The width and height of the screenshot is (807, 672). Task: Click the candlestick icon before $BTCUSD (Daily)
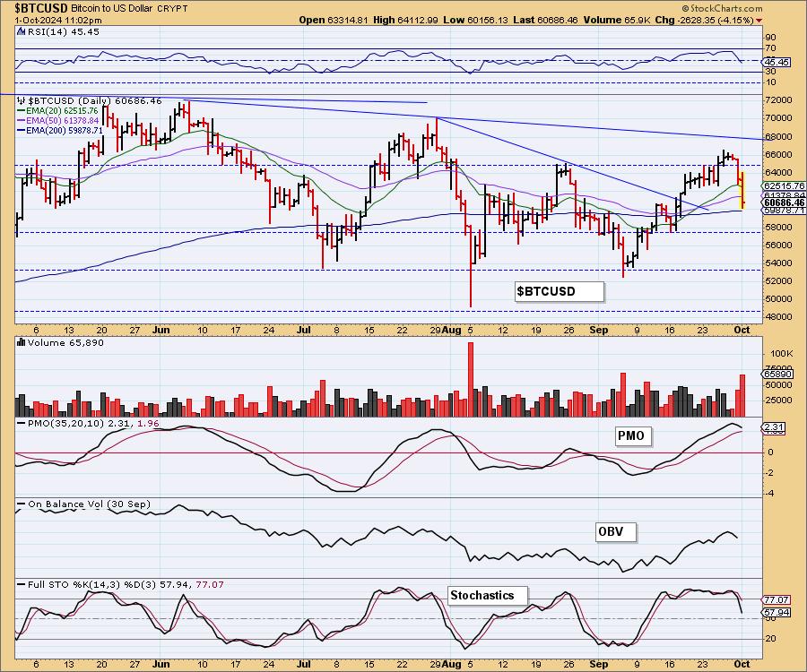[22, 100]
